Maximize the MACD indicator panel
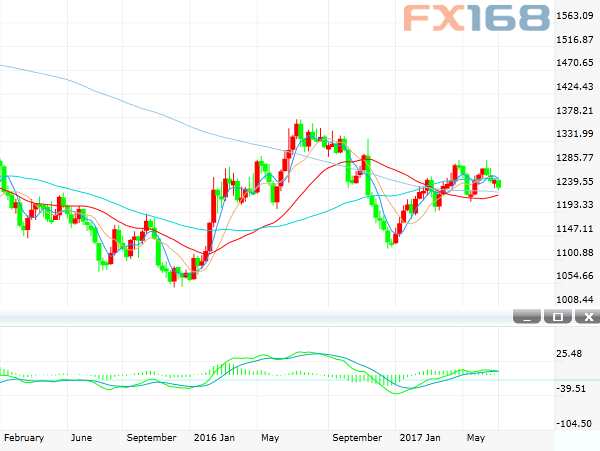The height and width of the screenshot is (451, 600). [558, 317]
